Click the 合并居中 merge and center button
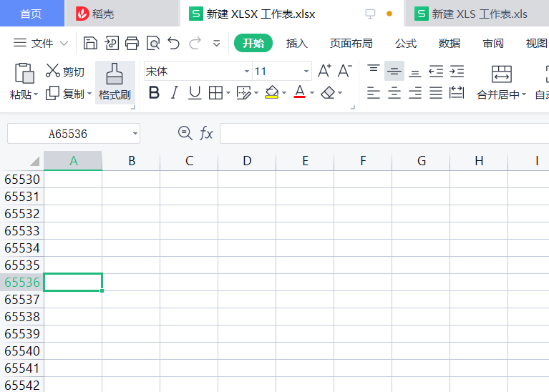Image resolution: width=549 pixels, height=392 pixels. tap(501, 82)
